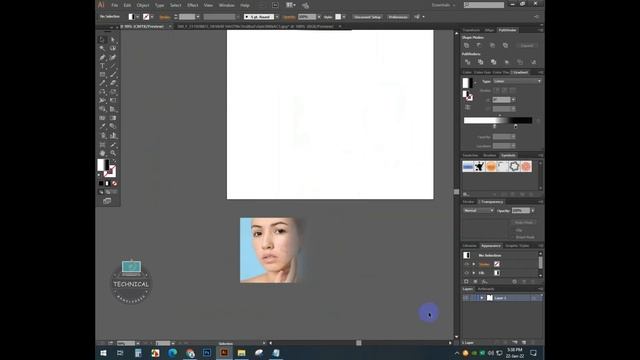Click the gradient slider bar
Screen dimensions: 640x360
[x=498, y=120]
